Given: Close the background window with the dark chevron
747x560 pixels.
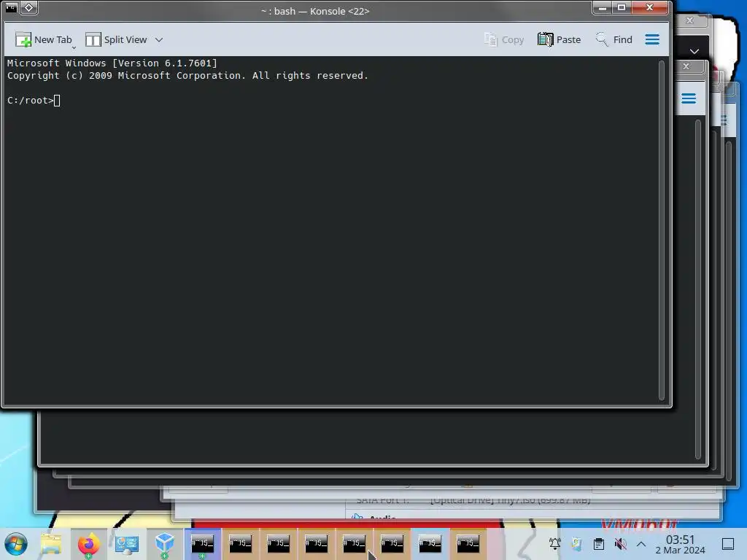Looking at the screenshot, I should 689,20.
